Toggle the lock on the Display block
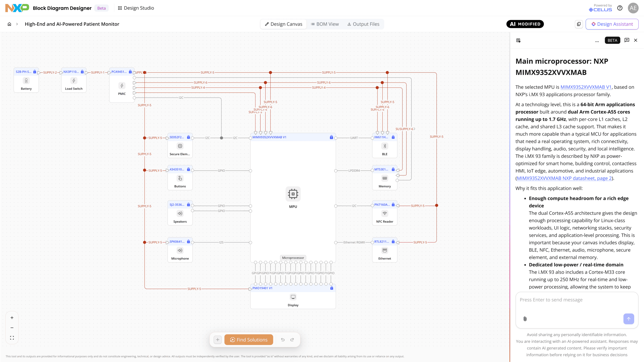 [x=332, y=288]
